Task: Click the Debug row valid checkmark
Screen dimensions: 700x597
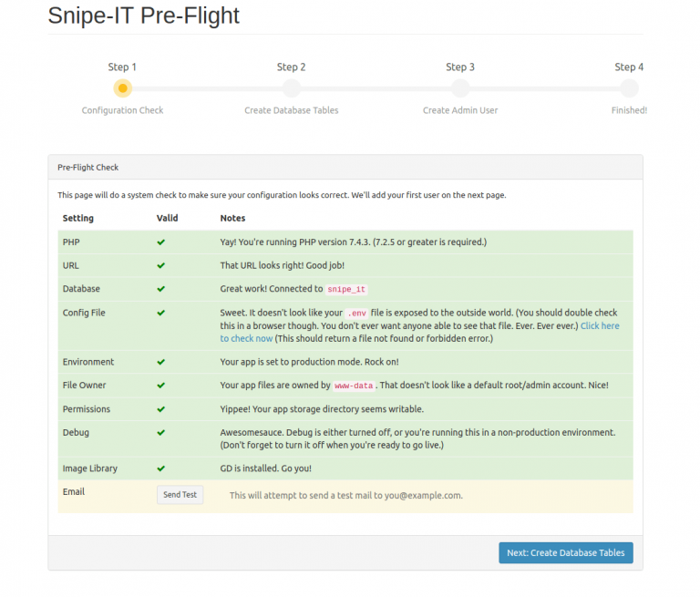Action: click(x=161, y=432)
